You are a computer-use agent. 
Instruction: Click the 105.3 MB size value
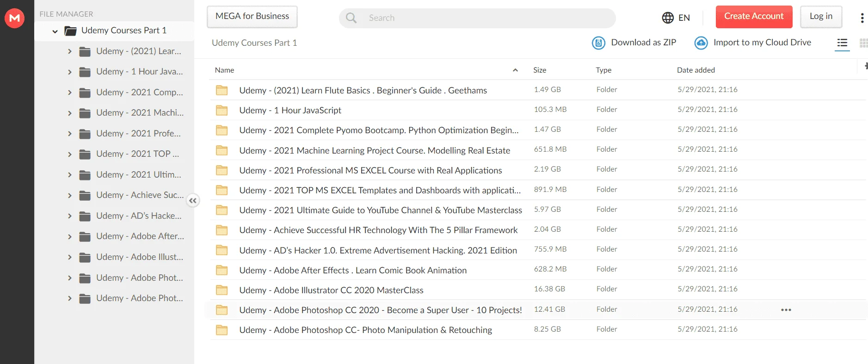(550, 110)
